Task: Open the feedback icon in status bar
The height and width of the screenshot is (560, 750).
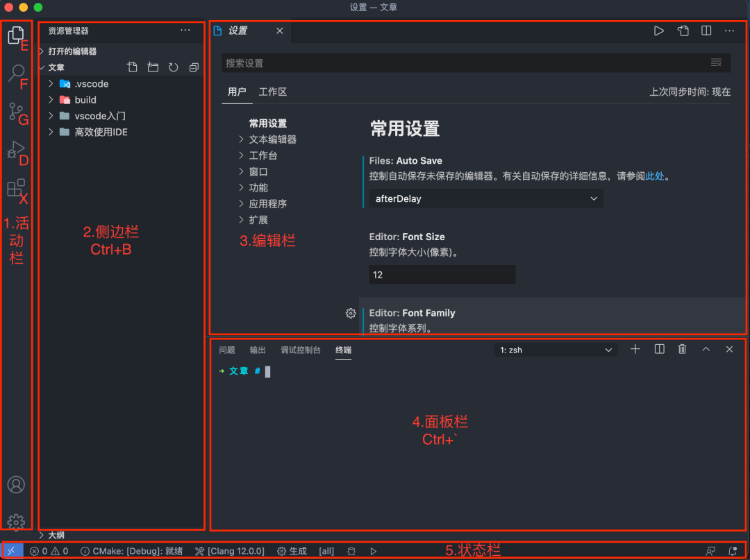Action: point(710,551)
